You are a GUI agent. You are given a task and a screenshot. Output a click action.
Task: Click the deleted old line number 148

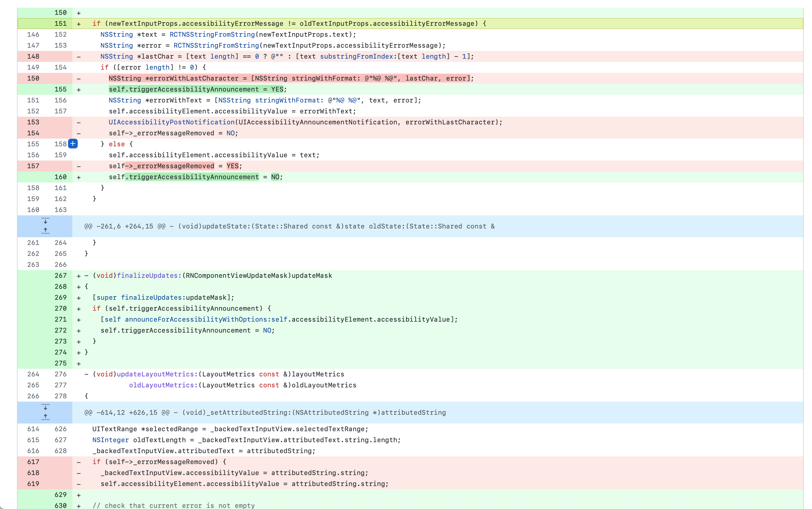tap(33, 56)
